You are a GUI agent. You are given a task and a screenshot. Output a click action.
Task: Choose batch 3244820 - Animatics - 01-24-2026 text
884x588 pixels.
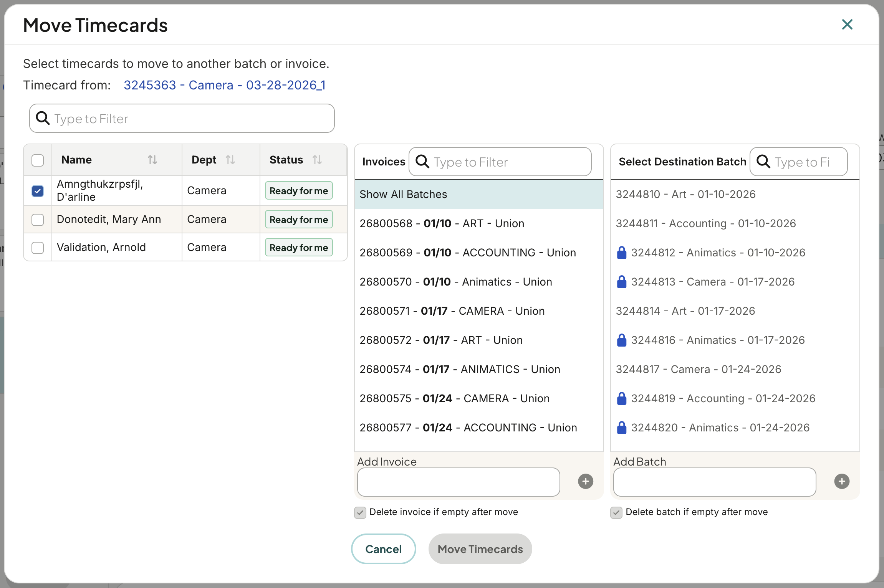[x=720, y=428]
